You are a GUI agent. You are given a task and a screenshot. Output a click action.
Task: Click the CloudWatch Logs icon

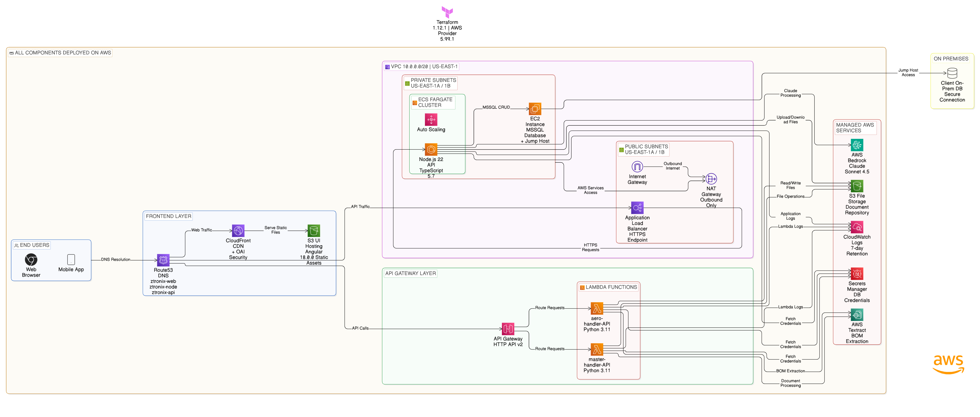click(857, 227)
